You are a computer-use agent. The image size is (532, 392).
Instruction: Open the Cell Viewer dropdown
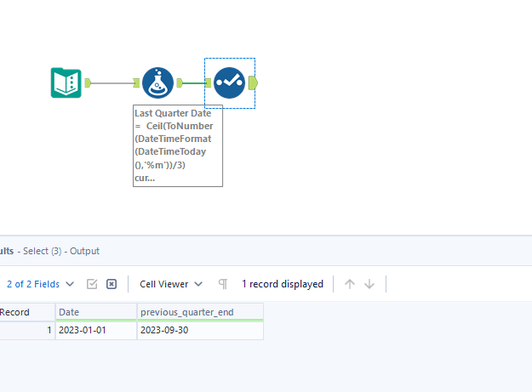tap(171, 284)
